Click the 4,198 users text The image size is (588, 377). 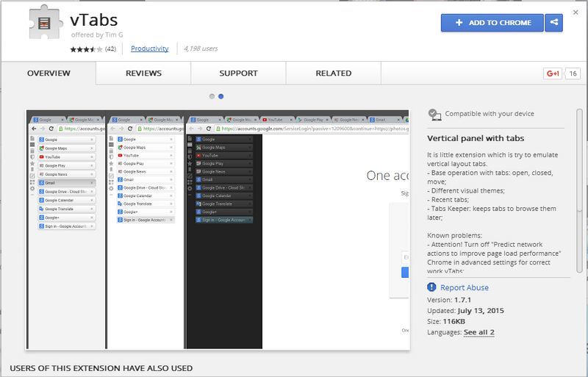pyautogui.click(x=201, y=49)
